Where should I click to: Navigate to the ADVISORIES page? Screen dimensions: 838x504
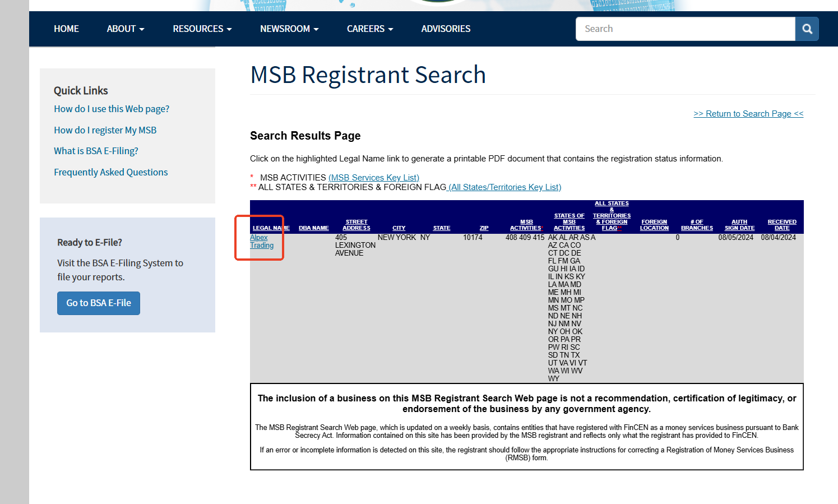click(446, 29)
